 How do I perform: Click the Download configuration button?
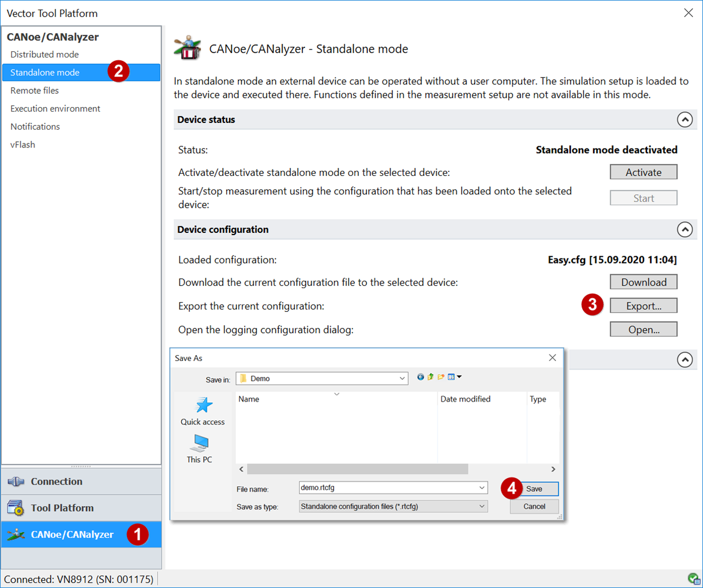[x=643, y=282]
